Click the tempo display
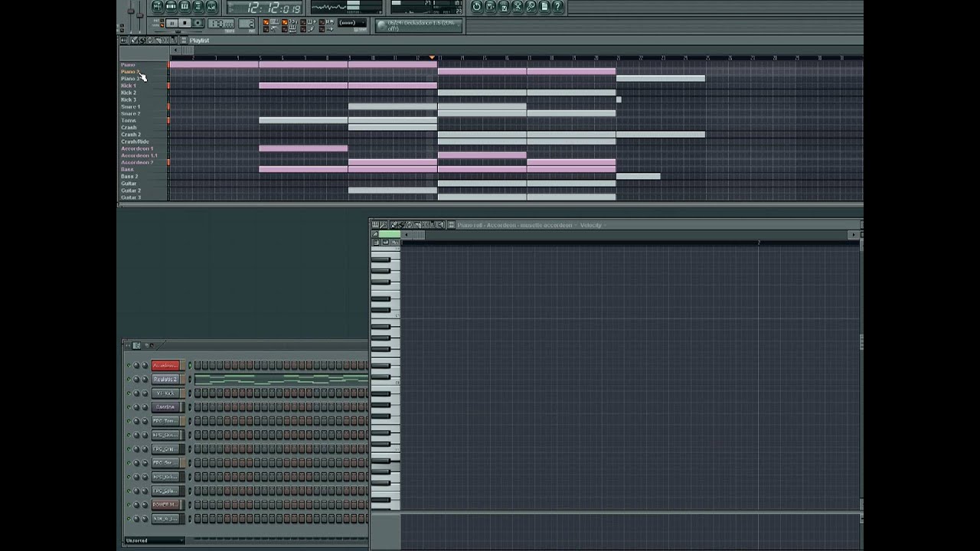This screenshot has height=551, width=980. coord(220,23)
